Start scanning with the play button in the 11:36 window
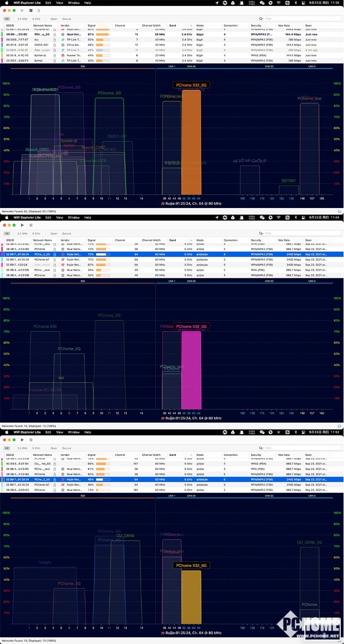 22,10
